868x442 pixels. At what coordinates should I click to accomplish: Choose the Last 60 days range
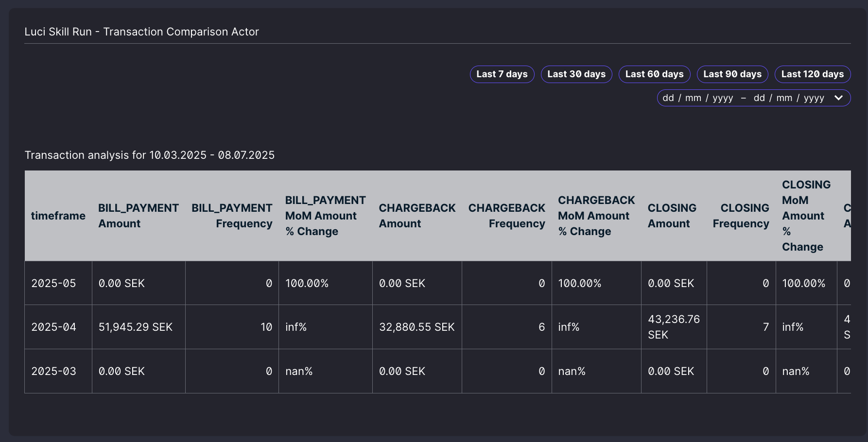(654, 74)
